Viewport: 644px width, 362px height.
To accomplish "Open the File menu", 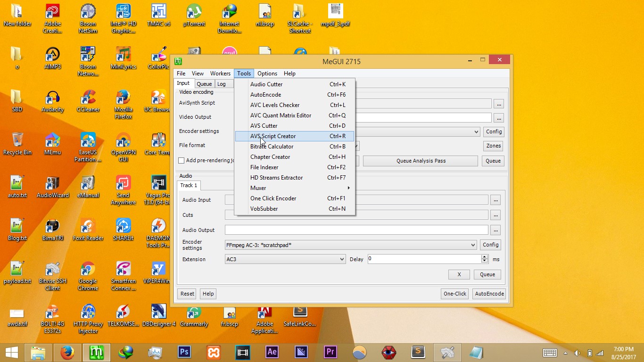I will (181, 74).
